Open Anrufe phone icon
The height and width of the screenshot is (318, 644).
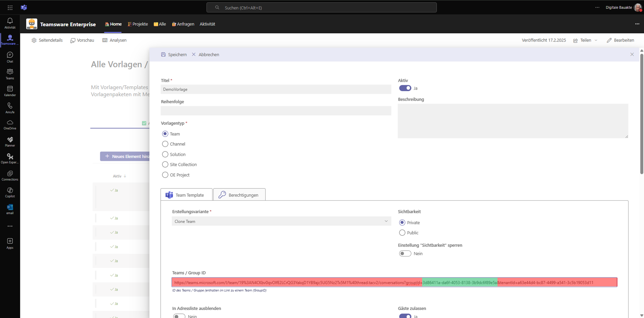(10, 108)
